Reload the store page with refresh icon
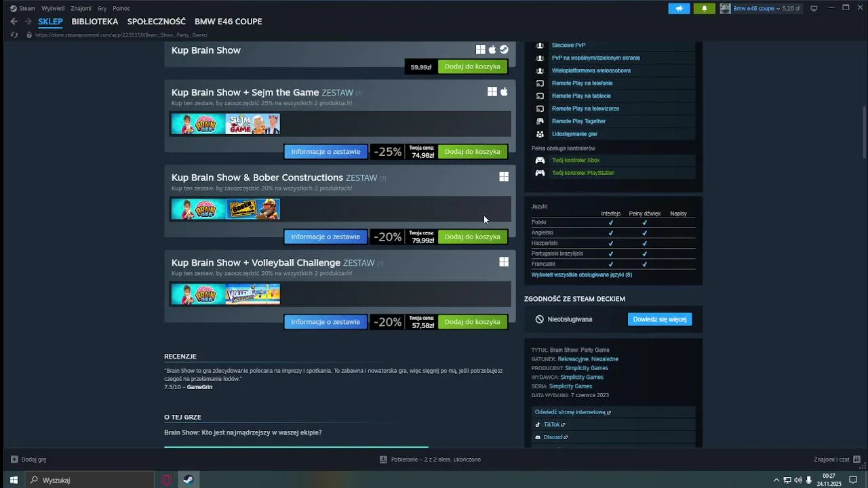Viewport: 868px width, 488px height. pos(14,35)
